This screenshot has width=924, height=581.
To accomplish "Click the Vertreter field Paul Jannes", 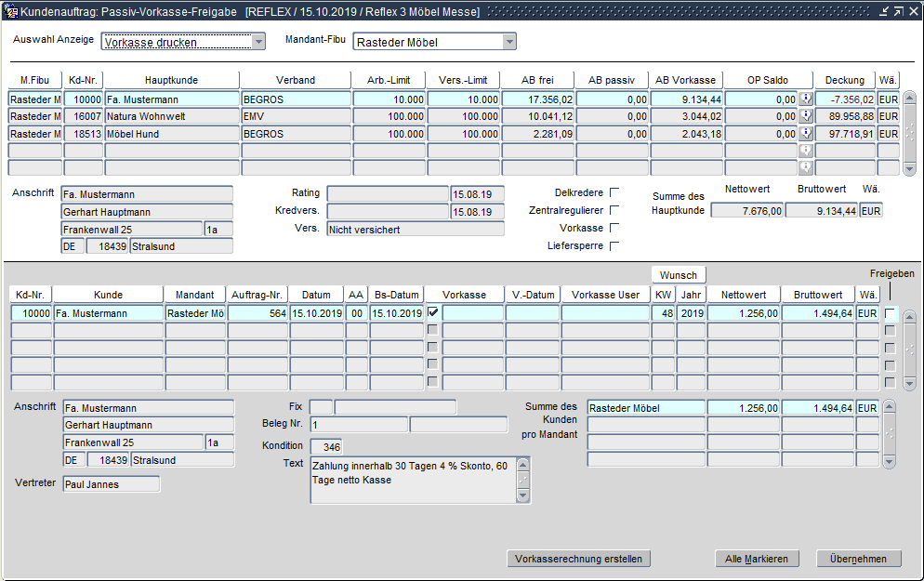I will pos(111,484).
